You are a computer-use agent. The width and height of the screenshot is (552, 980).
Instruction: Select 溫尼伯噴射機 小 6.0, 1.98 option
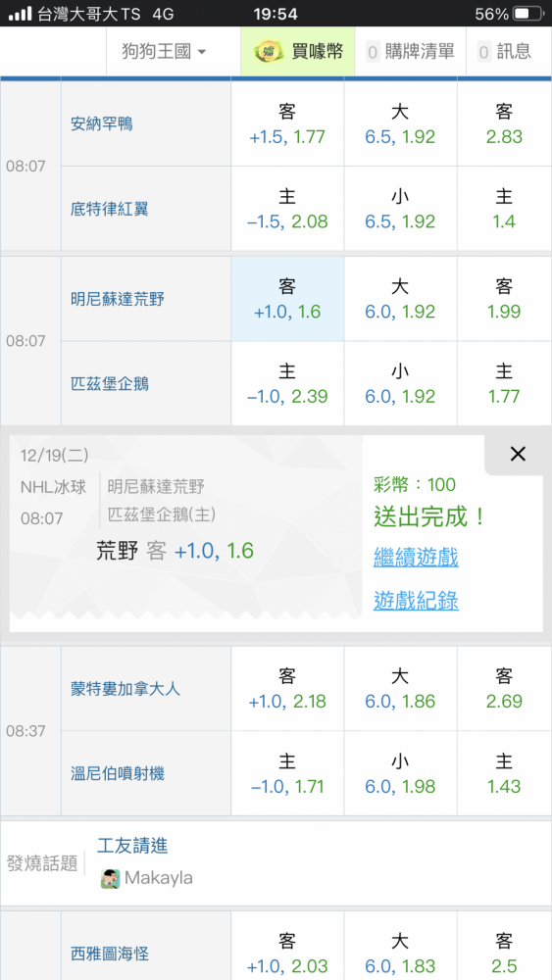400,773
